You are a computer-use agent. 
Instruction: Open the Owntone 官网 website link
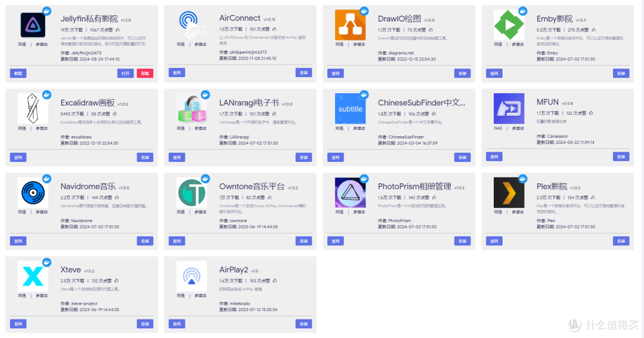click(x=177, y=241)
